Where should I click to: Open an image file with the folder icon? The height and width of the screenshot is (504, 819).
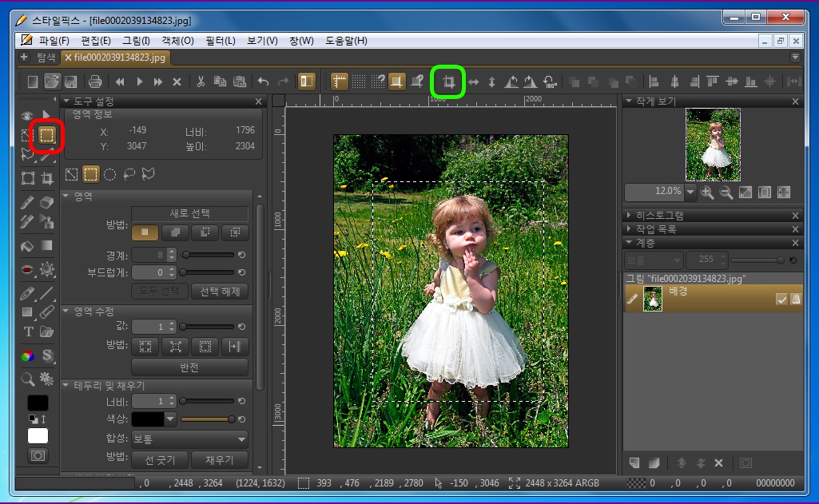(51, 81)
